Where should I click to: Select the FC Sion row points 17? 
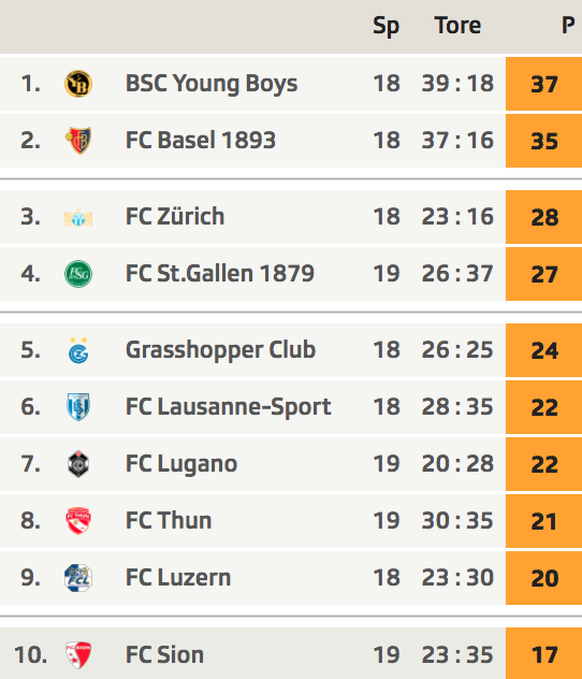544,653
